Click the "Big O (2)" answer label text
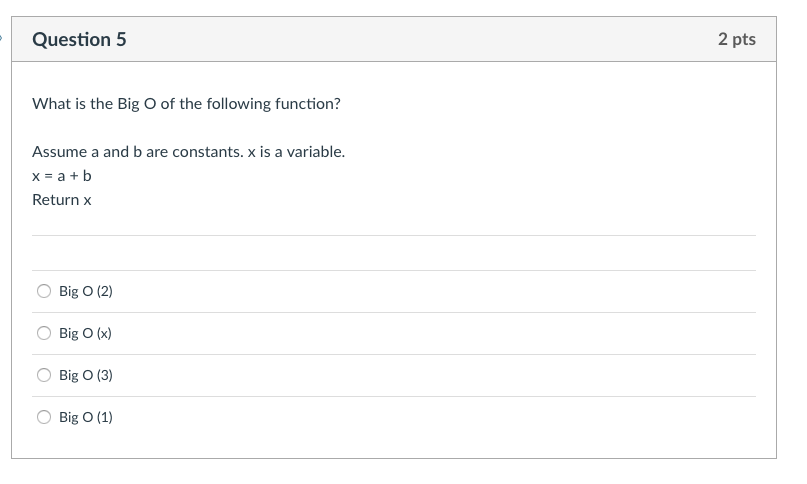 86,292
